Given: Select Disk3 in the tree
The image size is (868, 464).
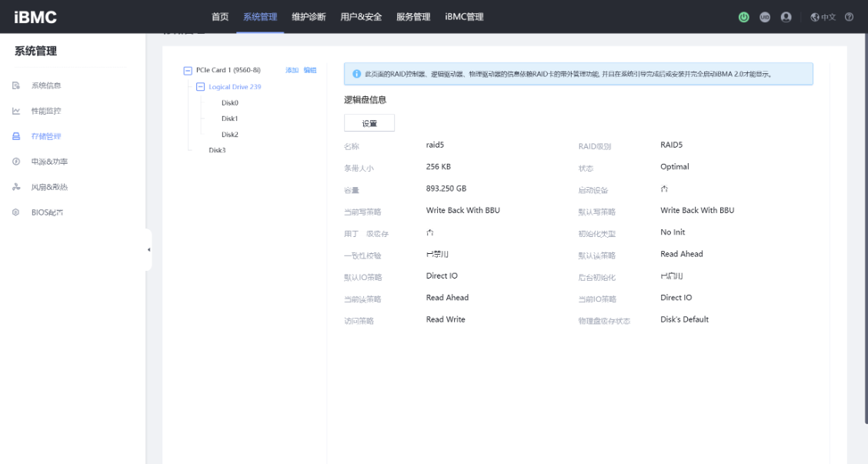Looking at the screenshot, I should pos(217,150).
